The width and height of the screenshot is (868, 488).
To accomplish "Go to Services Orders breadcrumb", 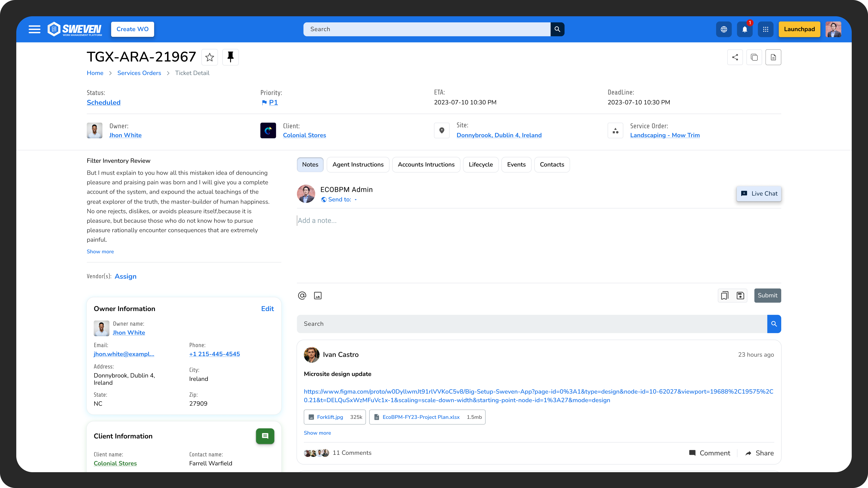I will click(x=139, y=73).
